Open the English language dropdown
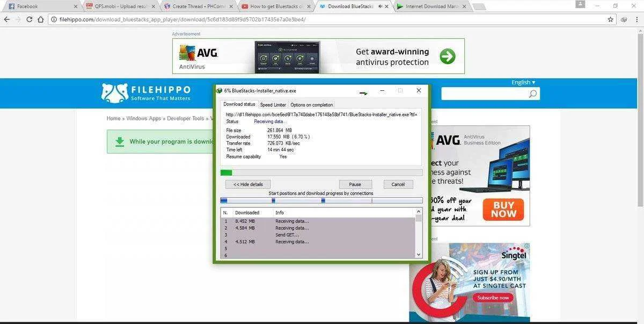 523,82
